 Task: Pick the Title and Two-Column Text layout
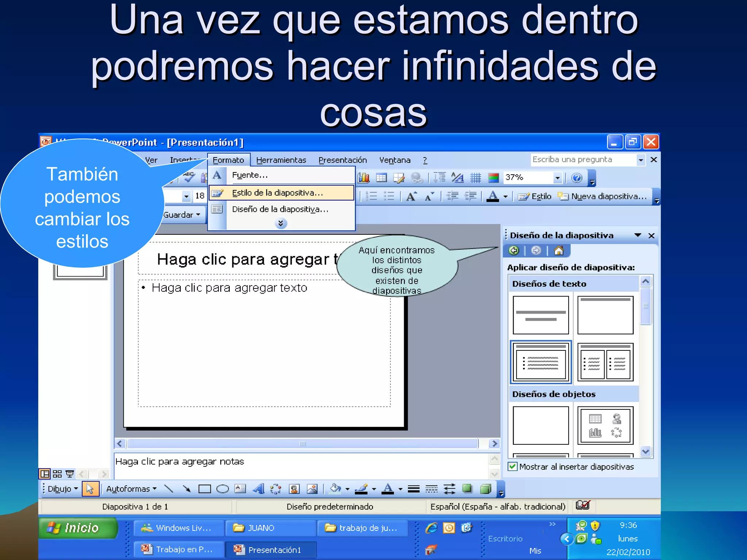pos(605,362)
